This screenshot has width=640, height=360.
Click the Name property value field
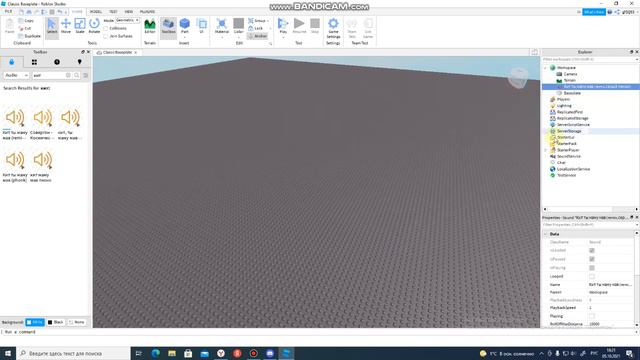(x=611, y=284)
